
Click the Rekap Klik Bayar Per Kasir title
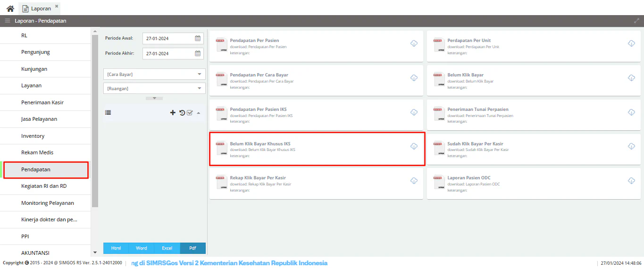click(258, 178)
